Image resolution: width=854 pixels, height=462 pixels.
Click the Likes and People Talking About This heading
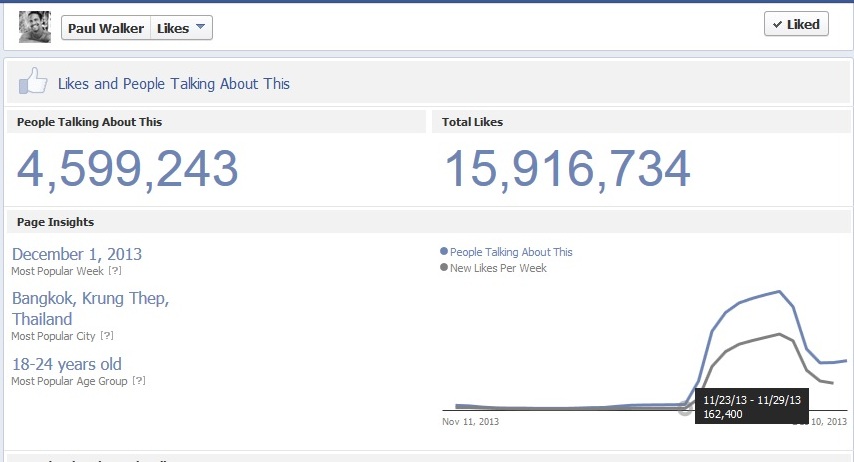click(x=174, y=84)
